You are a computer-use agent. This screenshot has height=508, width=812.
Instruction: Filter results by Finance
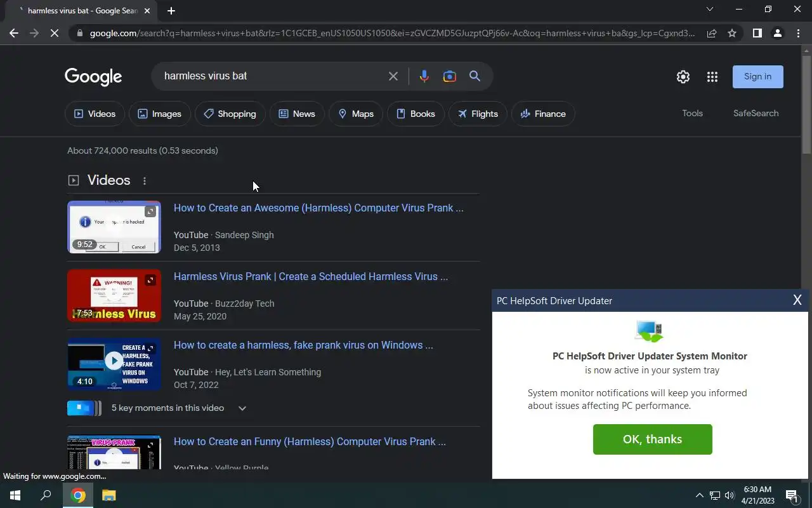[543, 114]
